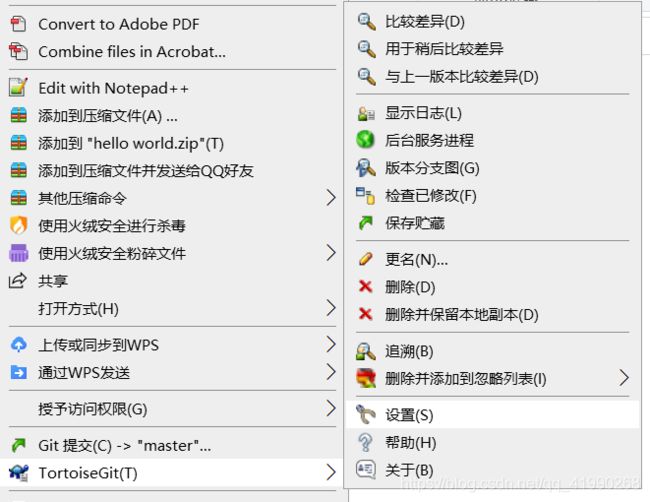This screenshot has width=650, height=502.
Task: Expand the 其他压缩命令 submenu arrow
Action: click(x=330, y=198)
